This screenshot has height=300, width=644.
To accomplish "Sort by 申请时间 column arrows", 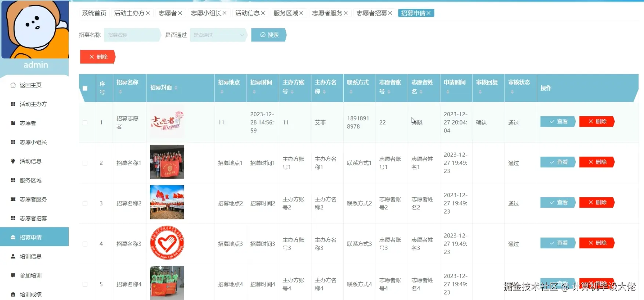I will [x=448, y=92].
